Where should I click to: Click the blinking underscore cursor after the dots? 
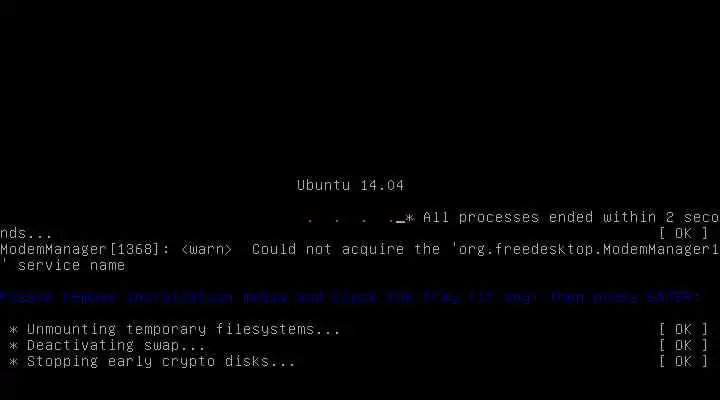(x=400, y=222)
